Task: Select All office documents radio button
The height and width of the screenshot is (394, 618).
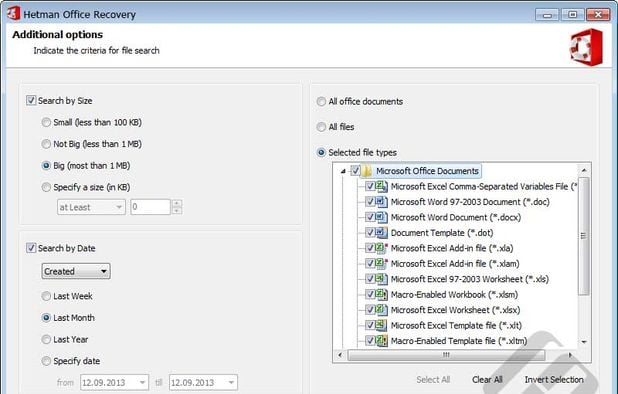Action: (x=321, y=102)
